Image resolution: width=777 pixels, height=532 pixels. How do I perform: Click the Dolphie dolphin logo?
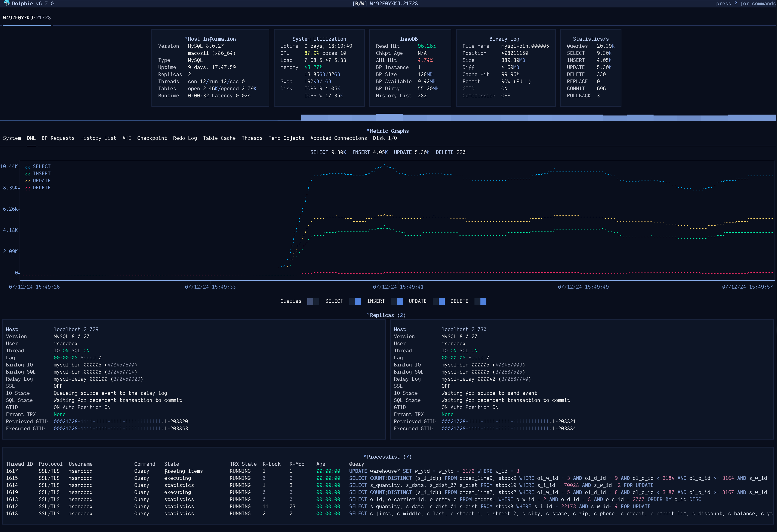6,4
